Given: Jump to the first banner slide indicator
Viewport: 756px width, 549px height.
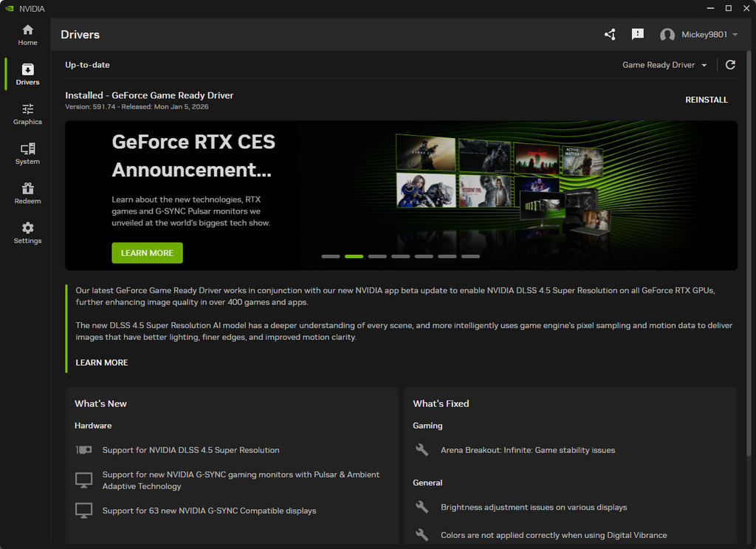Looking at the screenshot, I should point(331,256).
